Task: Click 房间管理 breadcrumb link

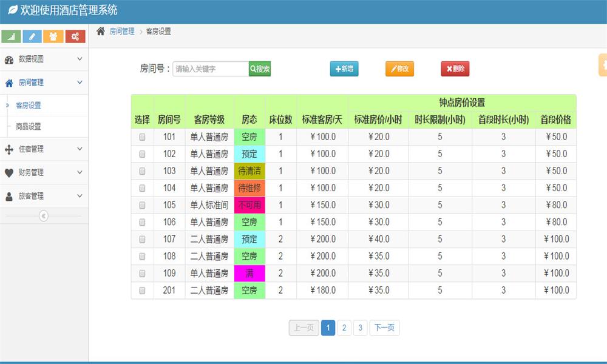Action: [x=122, y=32]
